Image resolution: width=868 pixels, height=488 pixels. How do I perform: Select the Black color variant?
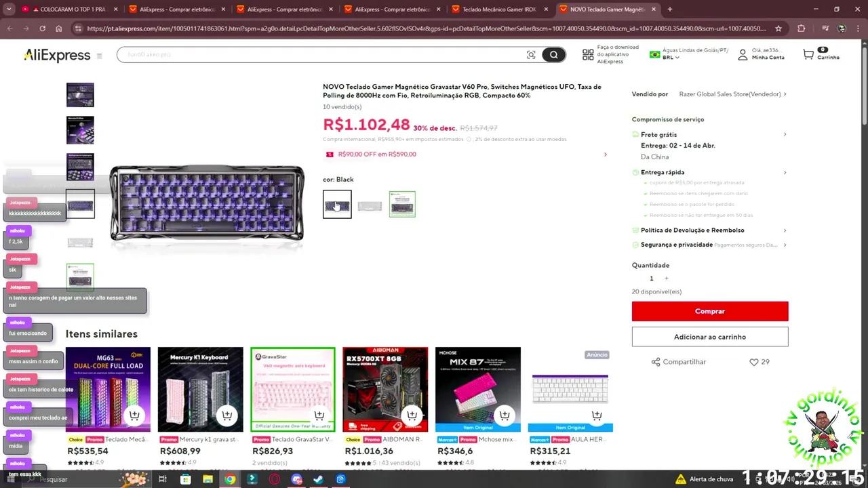pos(337,204)
